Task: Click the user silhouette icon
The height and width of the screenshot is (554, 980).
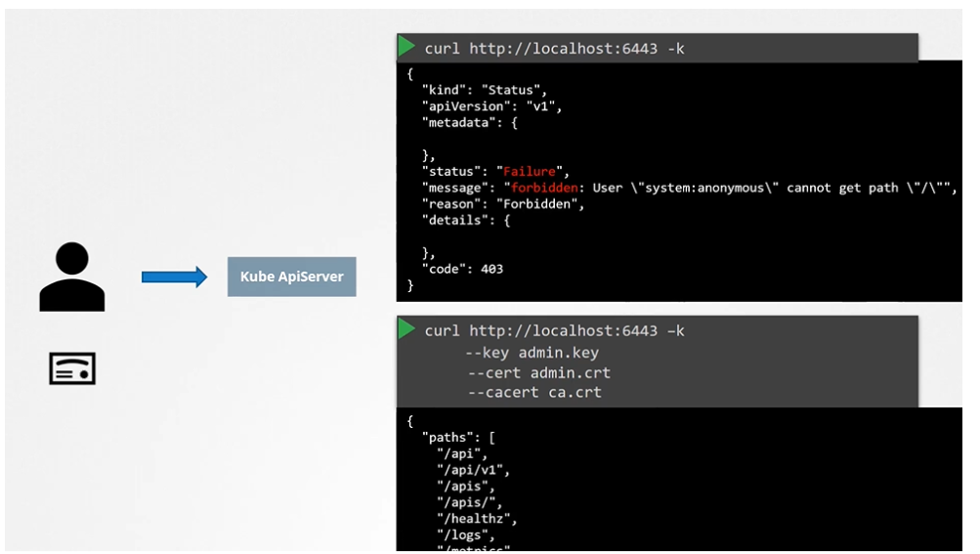Action: tap(72, 277)
